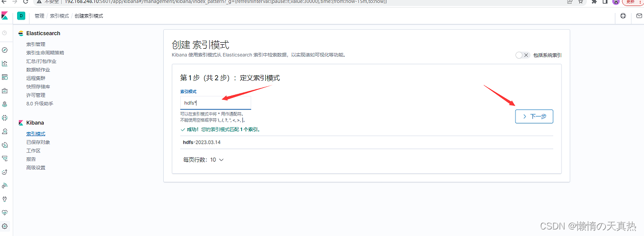Screen dimensions: 644x236
Task: Open Stack Monitoring heartbeat icon
Action: pos(5,212)
